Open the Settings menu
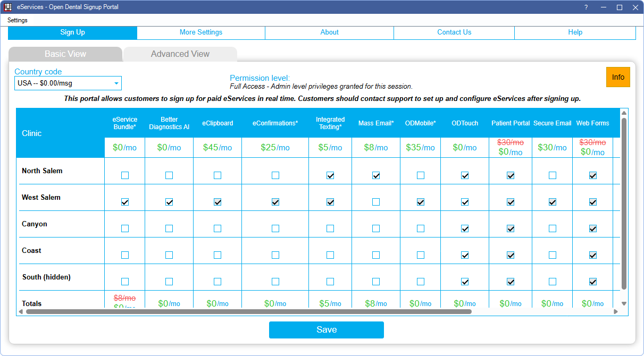The width and height of the screenshot is (644, 356). point(18,20)
